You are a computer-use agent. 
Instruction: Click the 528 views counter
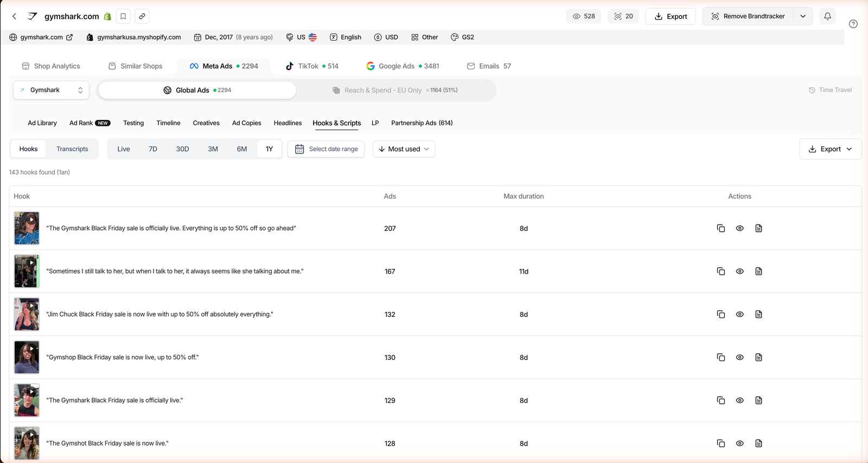pyautogui.click(x=584, y=16)
